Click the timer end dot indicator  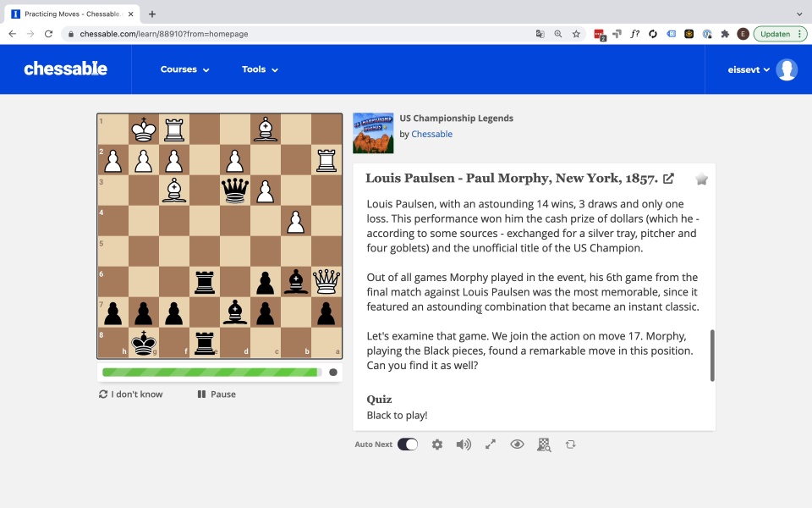pos(333,373)
